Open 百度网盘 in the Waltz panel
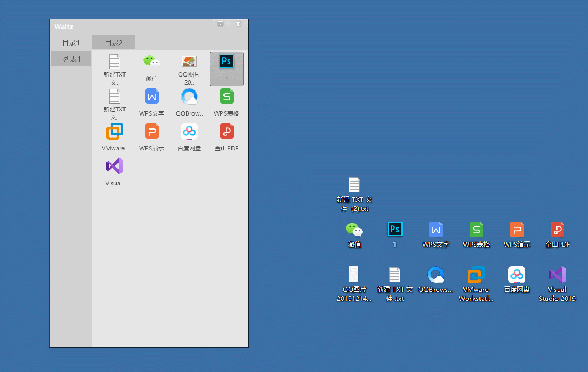588x372 pixels. 189,138
